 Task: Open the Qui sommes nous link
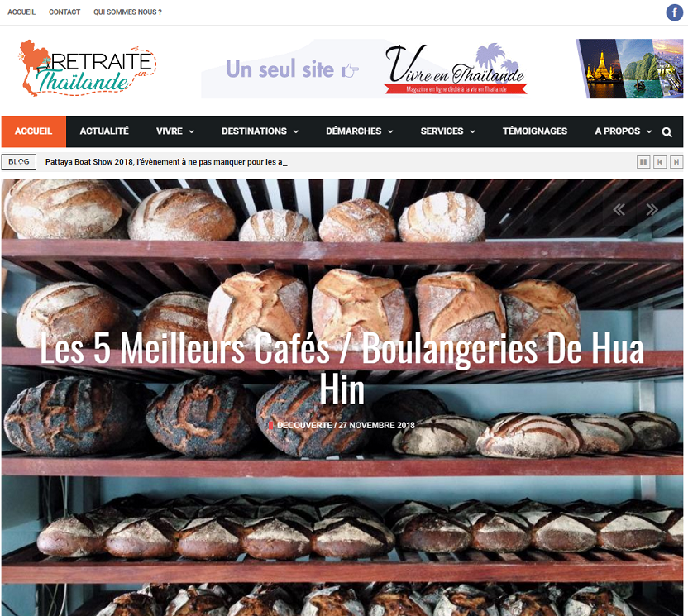point(127,12)
